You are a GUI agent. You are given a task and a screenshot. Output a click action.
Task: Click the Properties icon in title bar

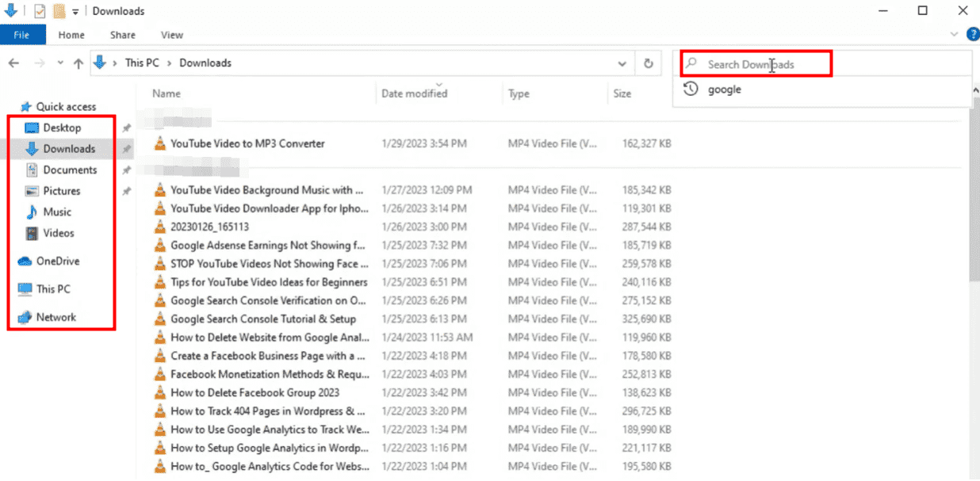point(40,11)
